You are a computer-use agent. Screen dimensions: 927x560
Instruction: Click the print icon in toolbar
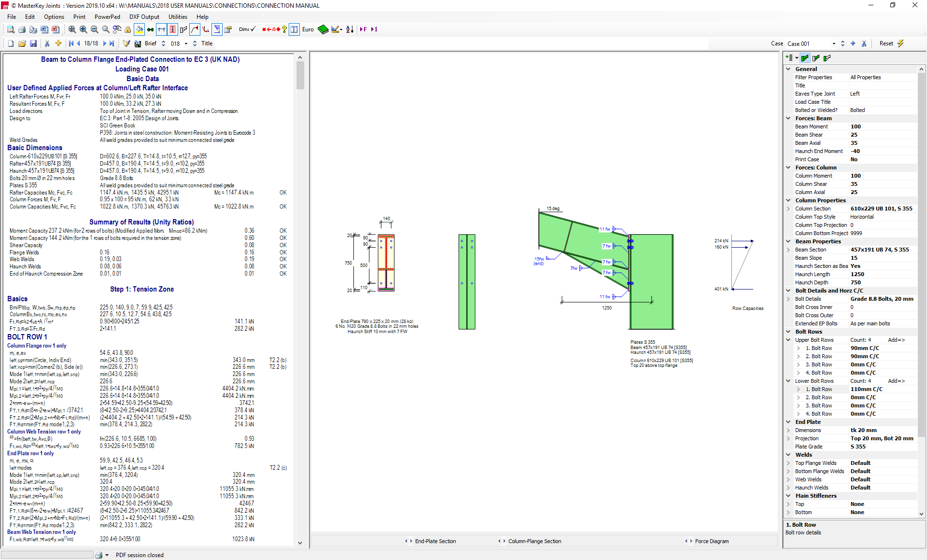pos(22,29)
